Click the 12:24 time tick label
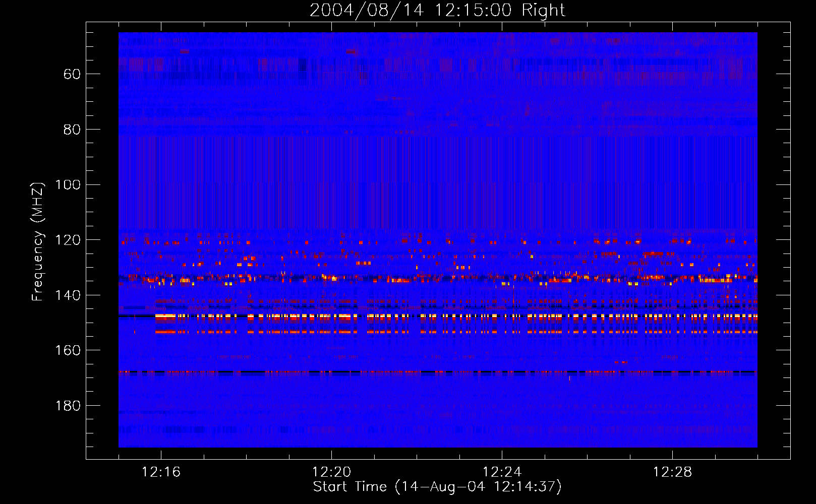816x504 pixels. click(502, 472)
